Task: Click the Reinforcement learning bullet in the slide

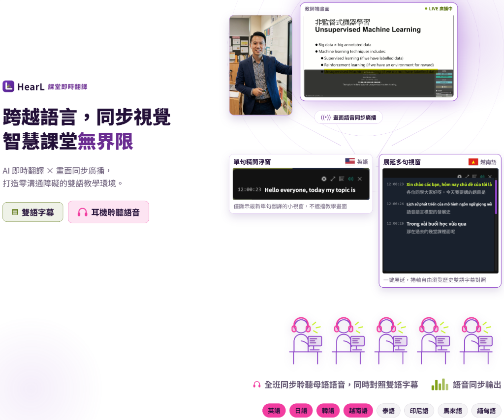Action: [378, 65]
